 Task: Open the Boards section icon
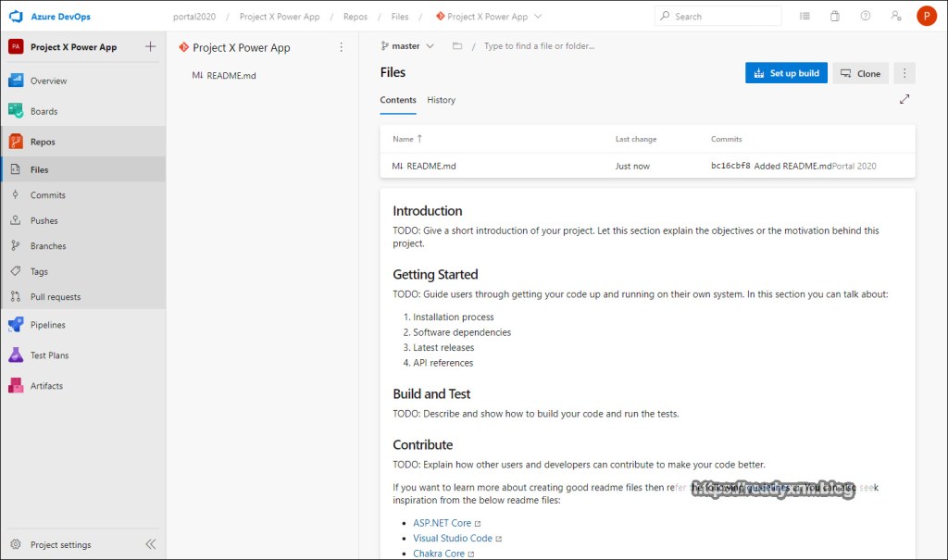click(16, 111)
